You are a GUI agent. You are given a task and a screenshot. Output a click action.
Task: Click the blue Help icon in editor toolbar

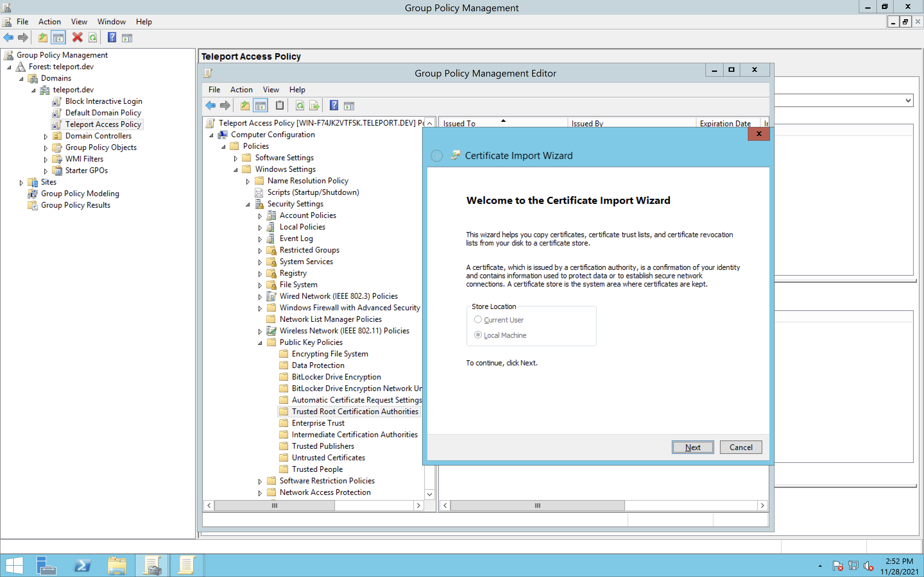click(334, 105)
